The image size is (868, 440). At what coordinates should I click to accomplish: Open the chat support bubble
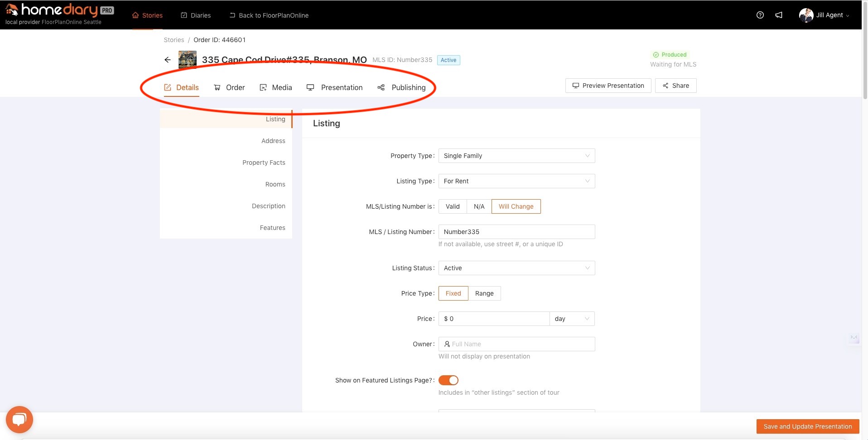click(x=19, y=420)
